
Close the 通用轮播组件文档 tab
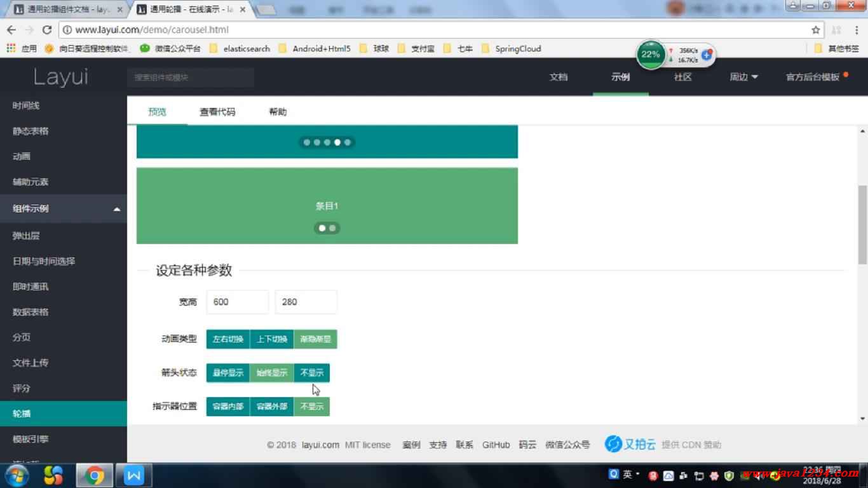point(119,10)
